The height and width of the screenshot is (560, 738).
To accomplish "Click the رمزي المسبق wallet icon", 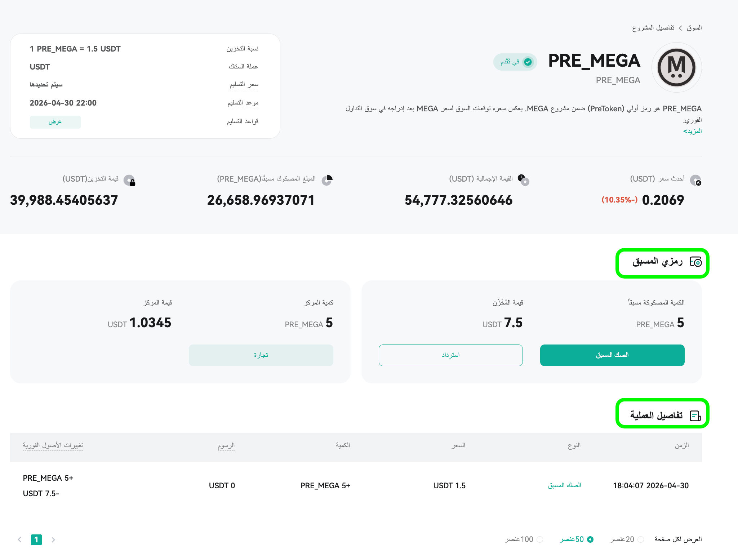I will pos(695,262).
